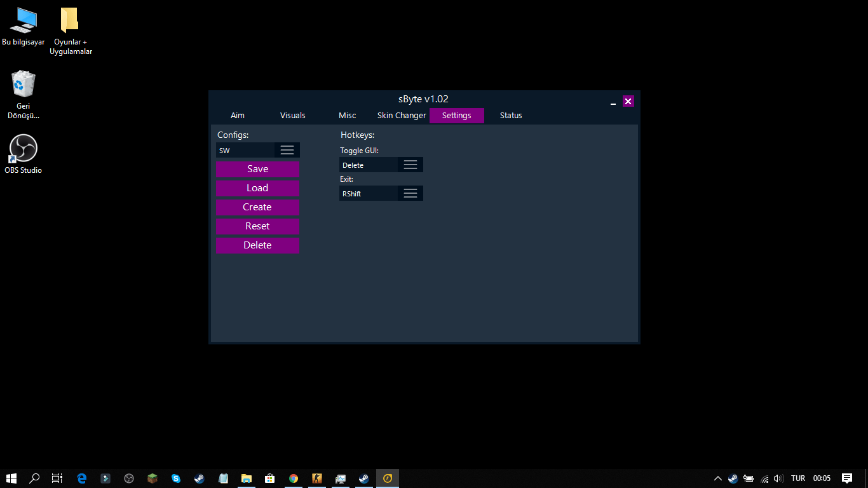This screenshot has height=488, width=868.
Task: Select the Bu bilgisayar desktop icon
Action: point(24,27)
